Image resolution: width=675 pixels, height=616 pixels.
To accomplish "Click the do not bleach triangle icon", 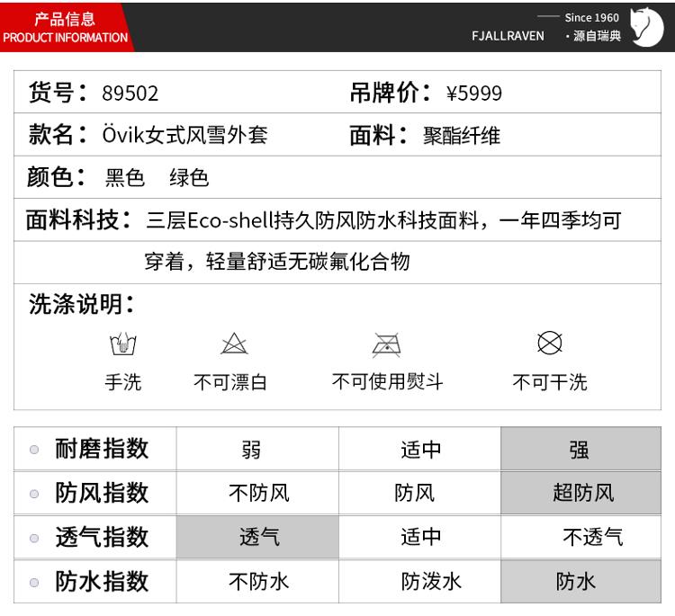I will 234,344.
